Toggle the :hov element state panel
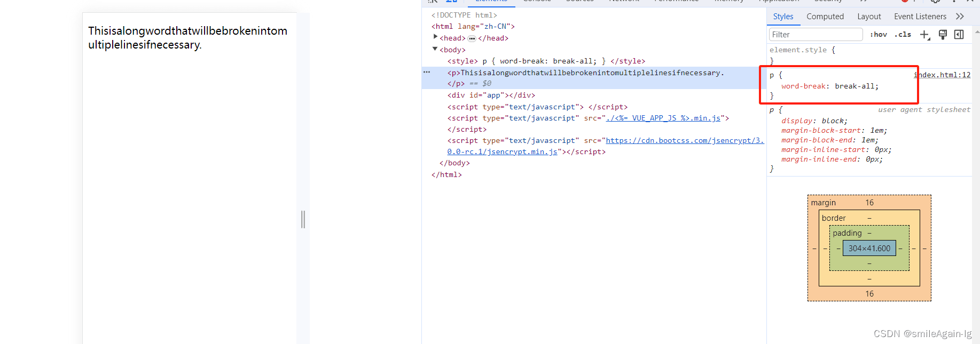980x344 pixels. pyautogui.click(x=878, y=35)
